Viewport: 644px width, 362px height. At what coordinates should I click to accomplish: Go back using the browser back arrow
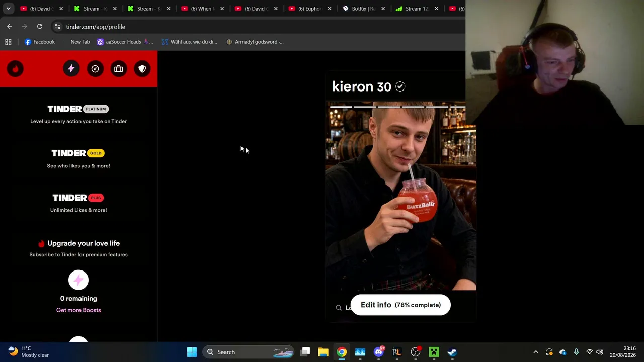[x=10, y=26]
